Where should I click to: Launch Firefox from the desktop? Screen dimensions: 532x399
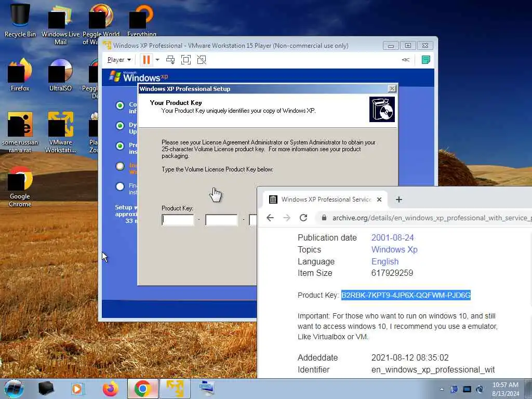[x=20, y=75]
